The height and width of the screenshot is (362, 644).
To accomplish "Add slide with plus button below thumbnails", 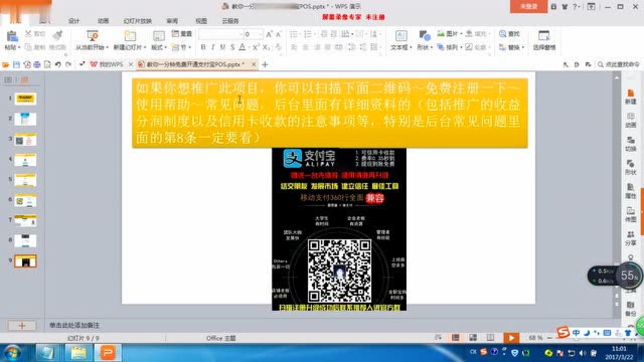I will pyautogui.click(x=22, y=325).
